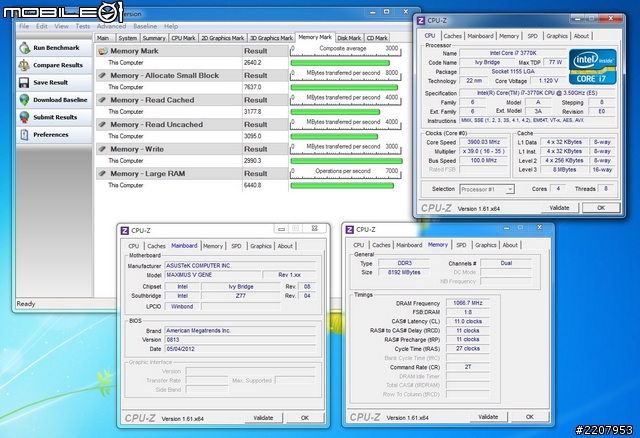This screenshot has height=438, width=640.
Task: Click the Memory Mark header icon
Action: tap(103, 51)
